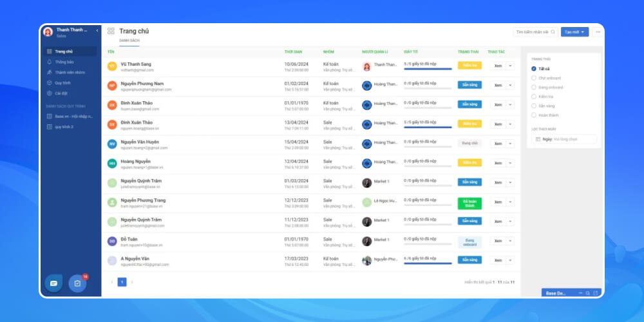This screenshot has height=322, width=644.
Task: Select the Chờ onboard status radio
Action: (x=534, y=78)
